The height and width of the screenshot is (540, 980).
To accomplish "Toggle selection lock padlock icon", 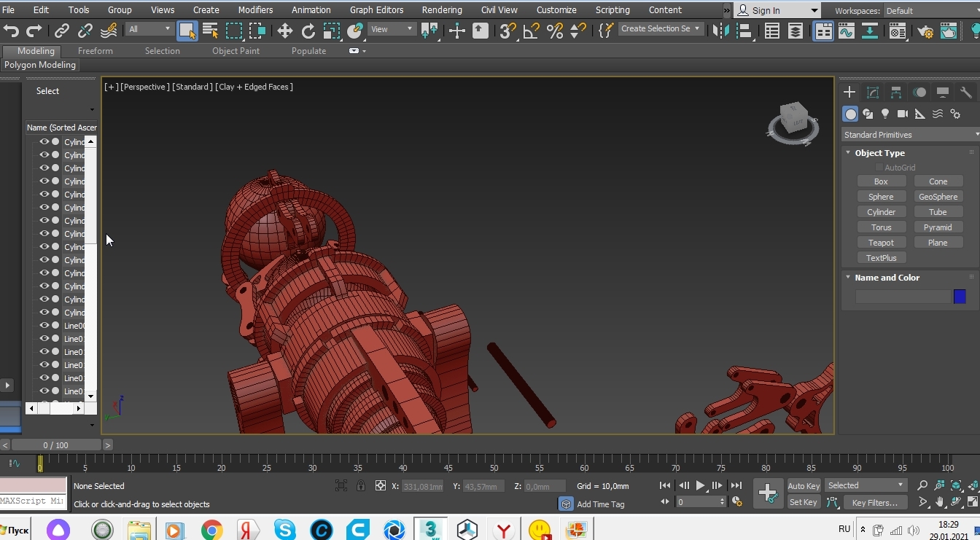I will (361, 486).
